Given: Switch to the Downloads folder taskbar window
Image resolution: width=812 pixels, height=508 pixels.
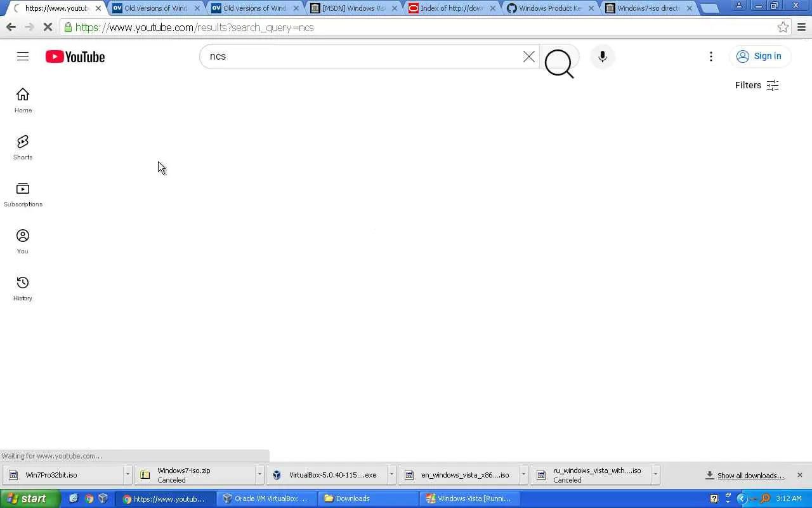Looking at the screenshot, I should coord(368,498).
